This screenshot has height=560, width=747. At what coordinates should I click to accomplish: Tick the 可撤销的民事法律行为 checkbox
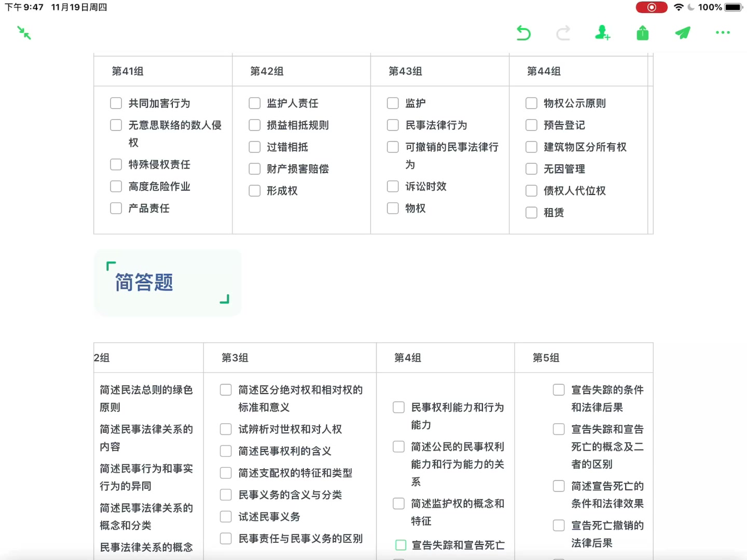click(393, 147)
